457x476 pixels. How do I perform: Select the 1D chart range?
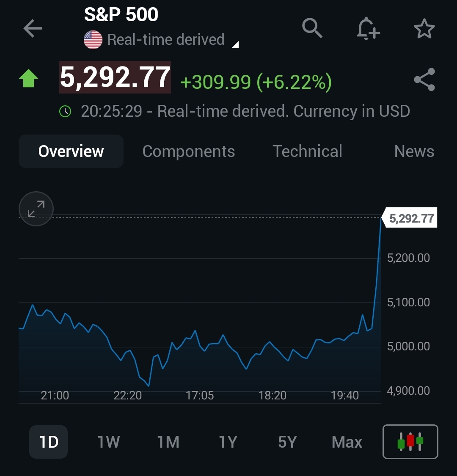(x=49, y=442)
